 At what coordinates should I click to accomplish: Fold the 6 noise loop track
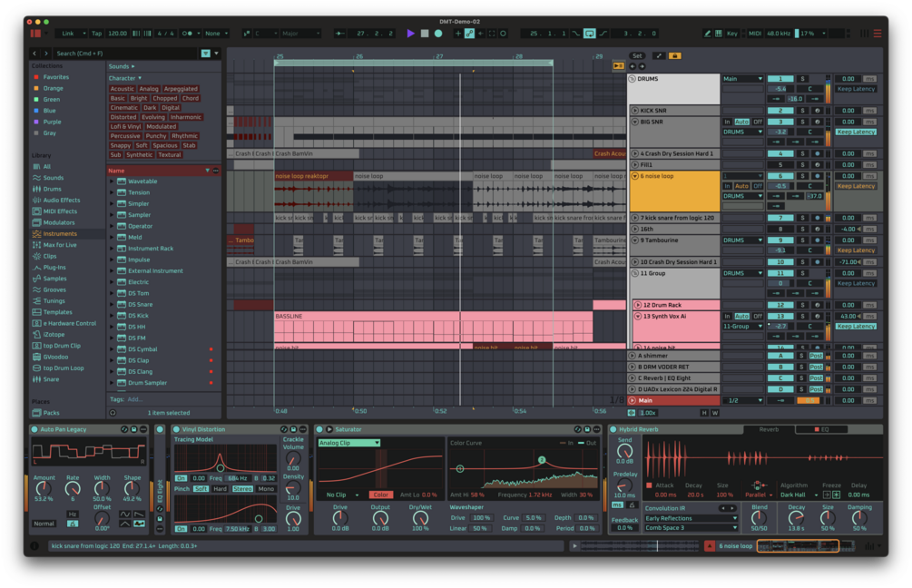pyautogui.click(x=634, y=176)
